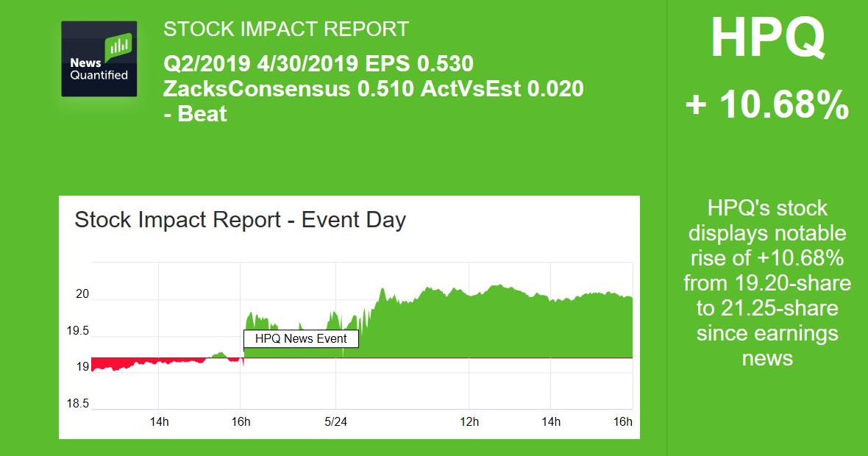
Task: Click the 20 price label on y-axis
Action: (82, 294)
